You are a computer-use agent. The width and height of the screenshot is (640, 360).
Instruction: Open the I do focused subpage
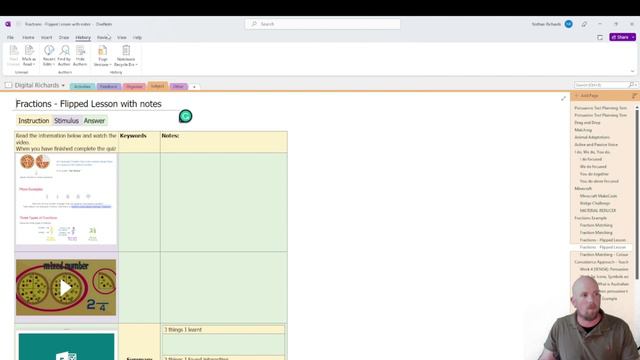pos(591,159)
